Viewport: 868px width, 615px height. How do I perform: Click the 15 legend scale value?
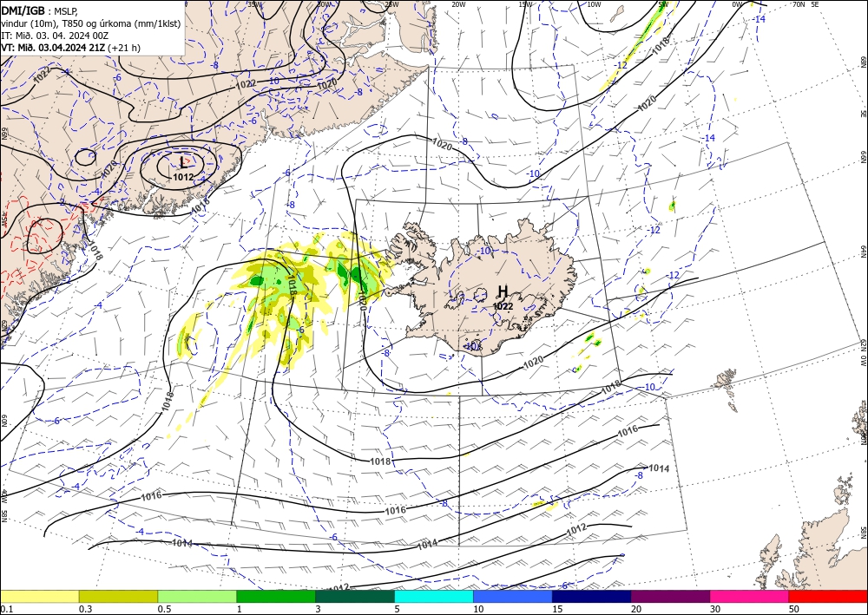coord(557,609)
